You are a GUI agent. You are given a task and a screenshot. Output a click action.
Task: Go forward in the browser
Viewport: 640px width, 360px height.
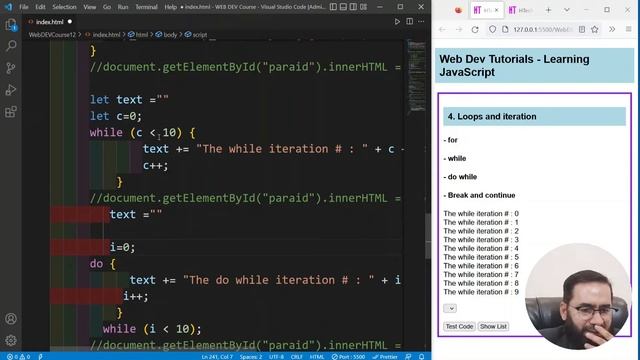tap(459, 29)
